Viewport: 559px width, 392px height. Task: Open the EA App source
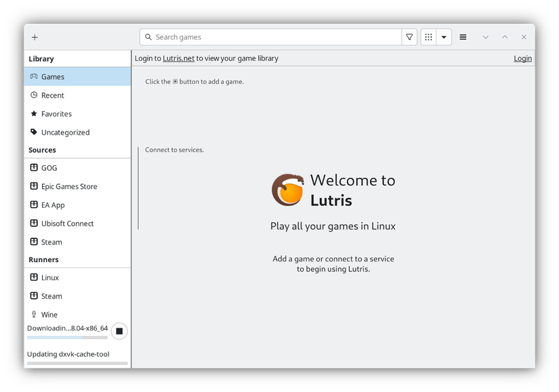[x=78, y=205]
